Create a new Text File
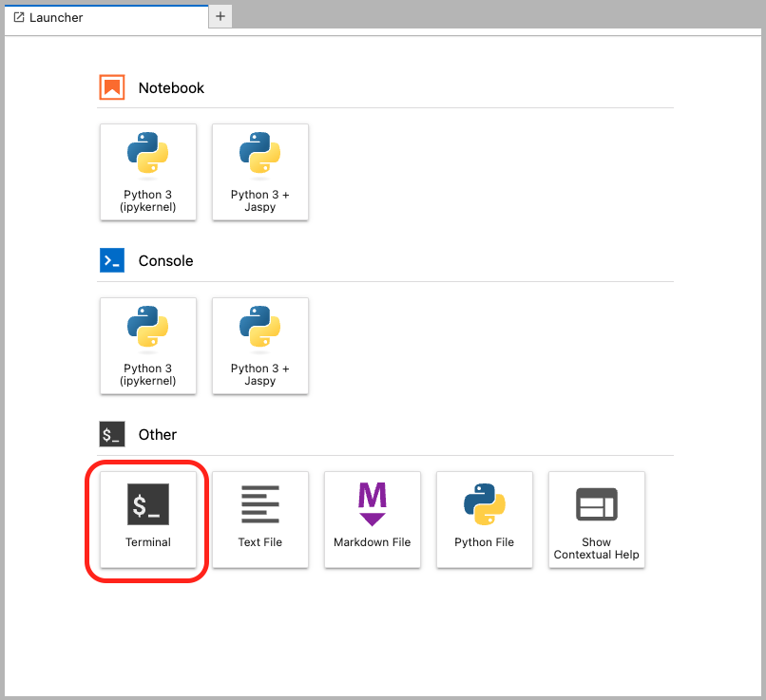 pyautogui.click(x=259, y=520)
